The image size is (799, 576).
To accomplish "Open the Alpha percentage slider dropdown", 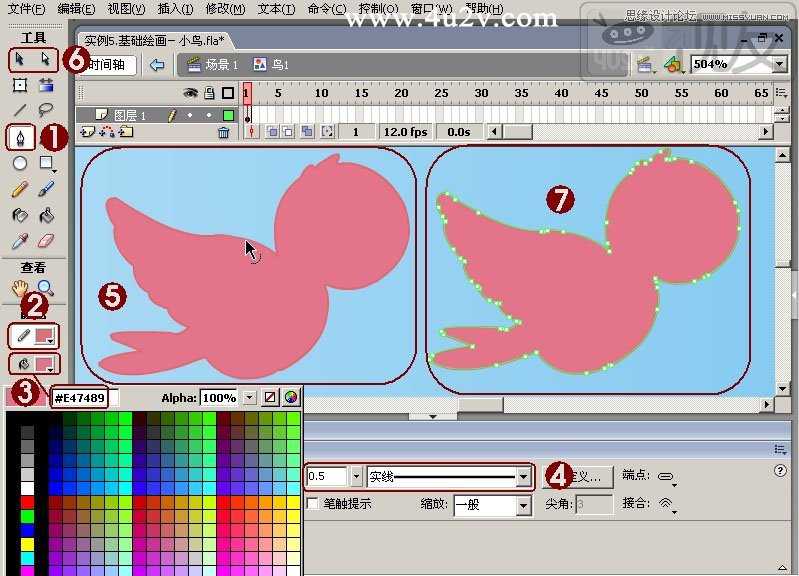I will (250, 398).
